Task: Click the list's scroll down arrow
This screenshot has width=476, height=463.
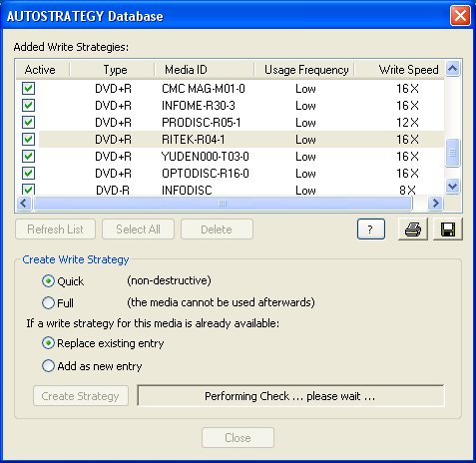Action: 452,186
